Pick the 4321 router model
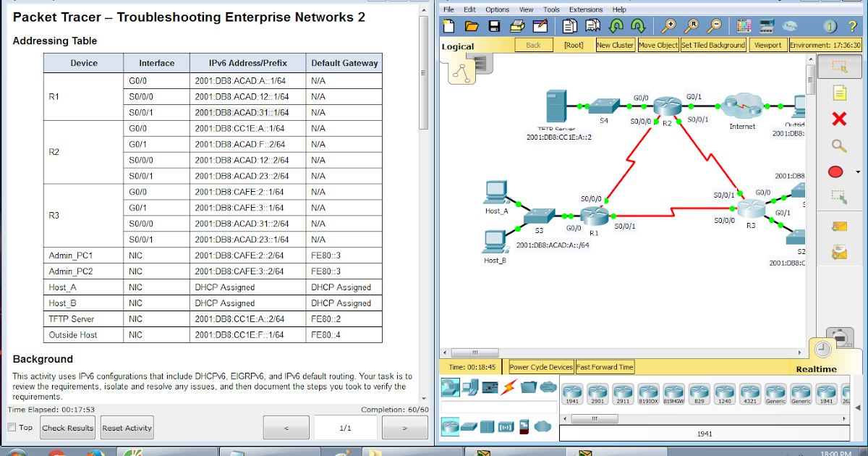Viewport: 868px width, 456px height. point(750,394)
